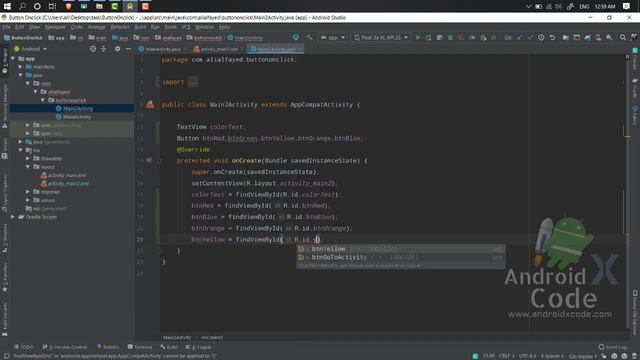This screenshot has width=640, height=360.
Task: Open the TODO tool window
Action: [24, 347]
